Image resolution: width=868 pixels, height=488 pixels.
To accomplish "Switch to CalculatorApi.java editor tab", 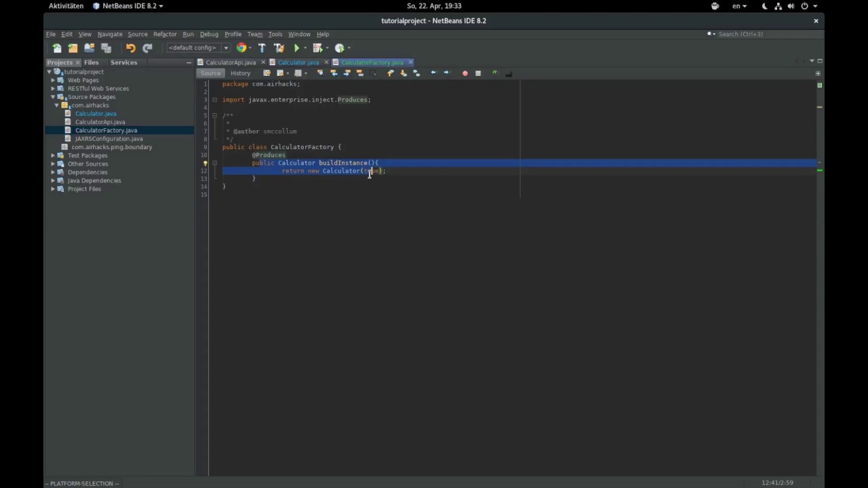I will coord(231,62).
